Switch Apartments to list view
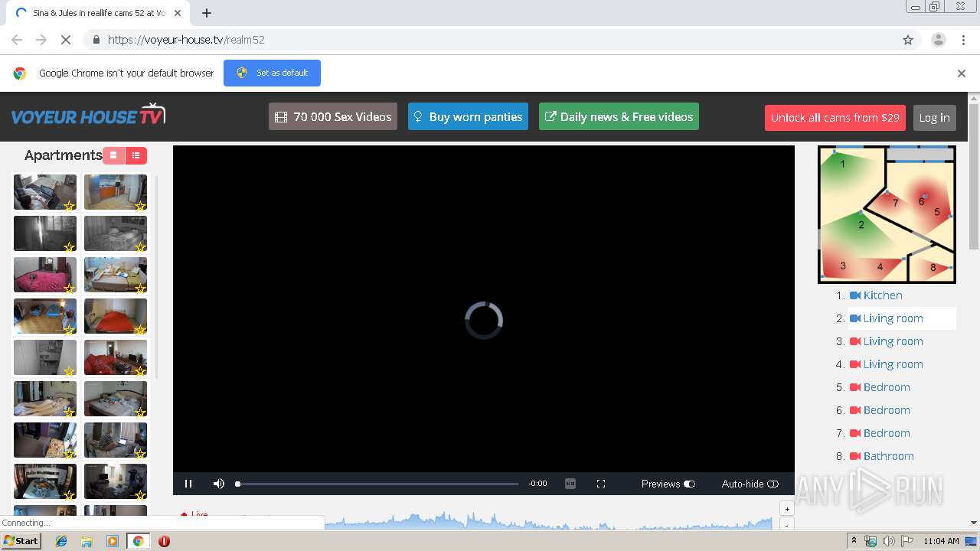The image size is (980, 551). pos(136,155)
